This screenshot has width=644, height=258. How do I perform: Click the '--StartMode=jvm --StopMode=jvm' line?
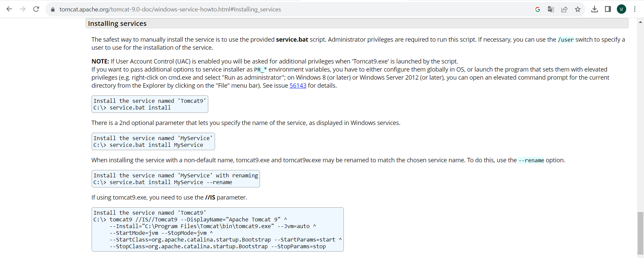(161, 233)
